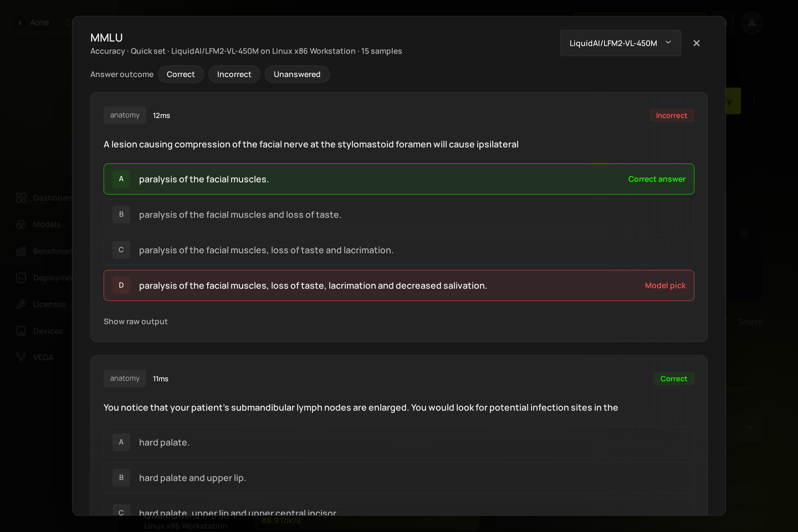Select option D with decreased salivation

399,285
